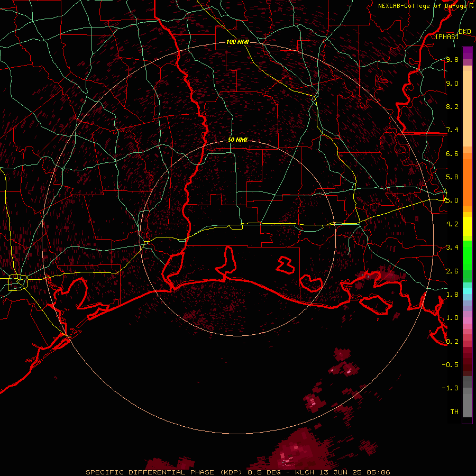476x476 pixels.
Task: Click the 3.4 value on color scale
Action: click(452, 248)
